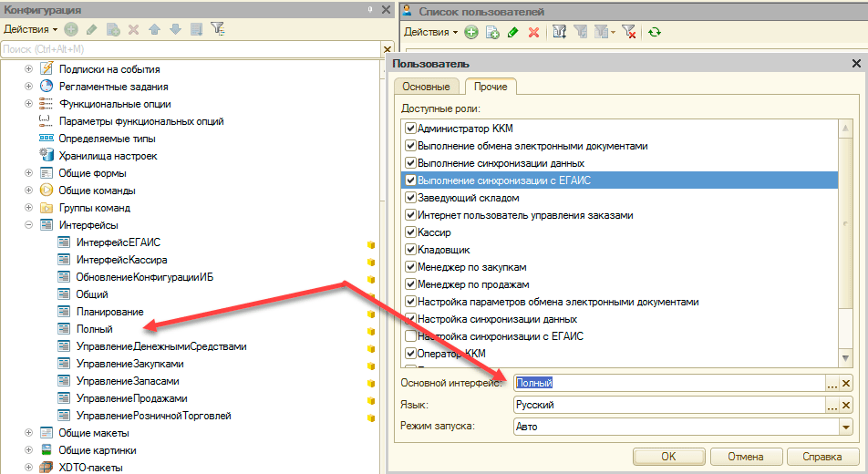Image resolution: width=868 pixels, height=474 pixels.
Task: Click the pin icon of the Конфигурация panel
Action: pos(370,9)
